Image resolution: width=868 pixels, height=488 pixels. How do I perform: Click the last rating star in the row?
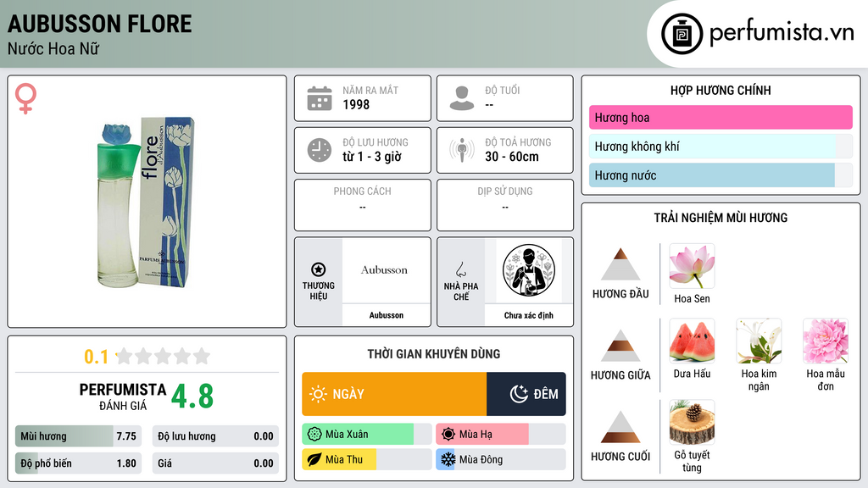tap(202, 356)
